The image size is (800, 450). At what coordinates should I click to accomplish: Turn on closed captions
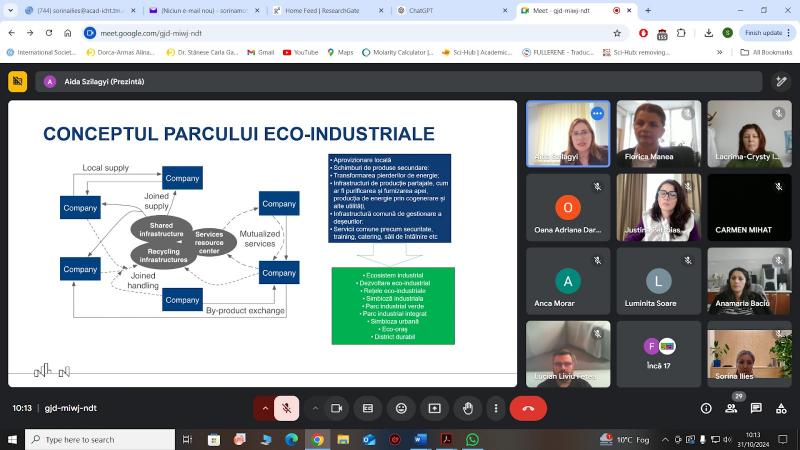click(368, 408)
